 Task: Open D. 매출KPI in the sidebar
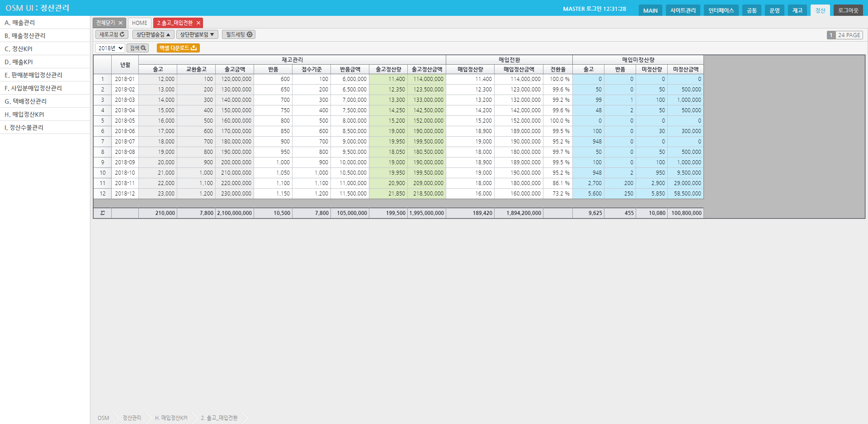click(x=45, y=62)
